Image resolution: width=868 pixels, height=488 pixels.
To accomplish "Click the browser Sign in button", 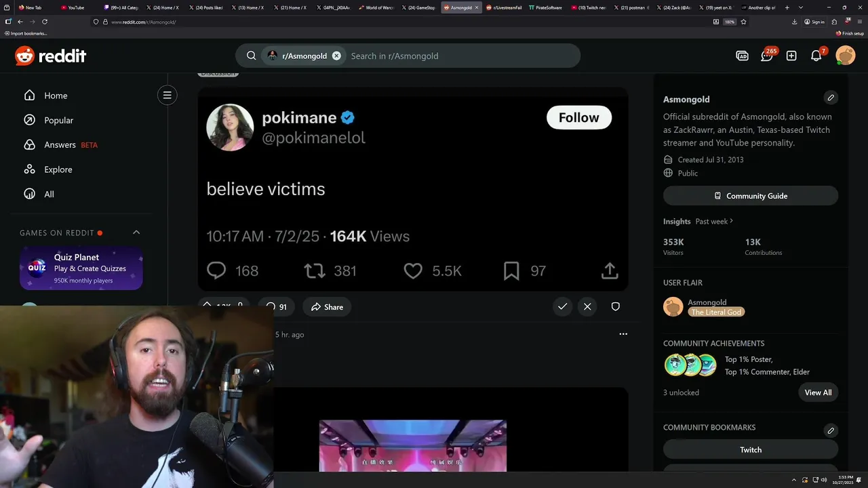I will point(815,22).
